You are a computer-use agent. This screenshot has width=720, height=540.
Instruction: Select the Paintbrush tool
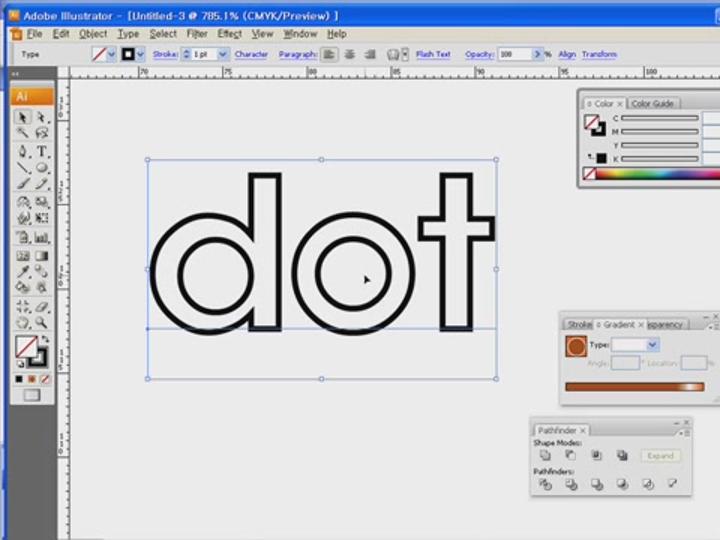pyautogui.click(x=22, y=184)
